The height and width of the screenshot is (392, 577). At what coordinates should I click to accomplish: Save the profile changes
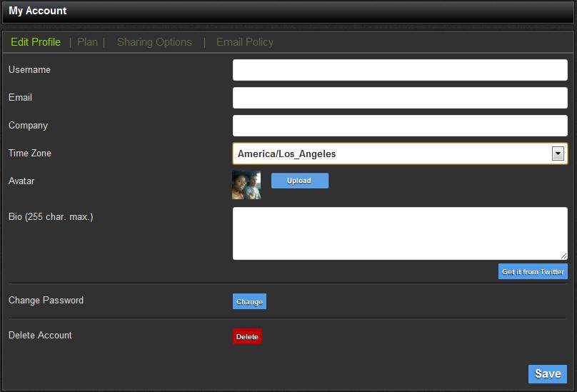pos(548,374)
